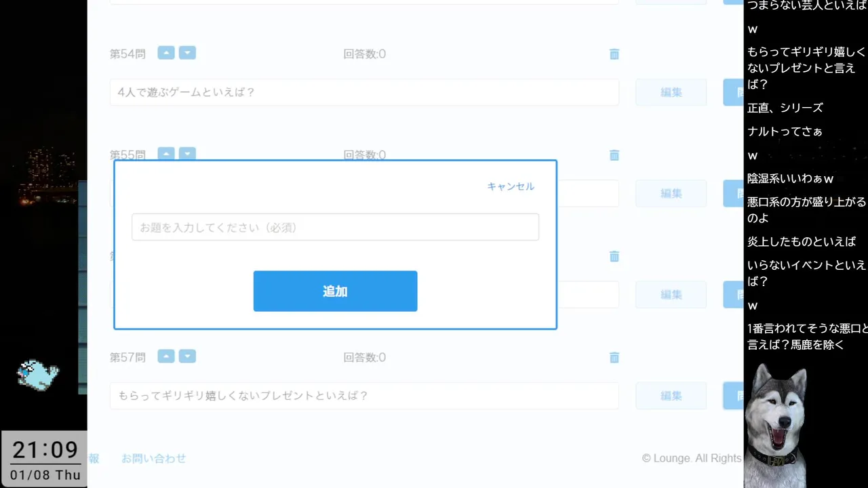Click the 第57問 label
The image size is (868, 488).
tap(127, 357)
